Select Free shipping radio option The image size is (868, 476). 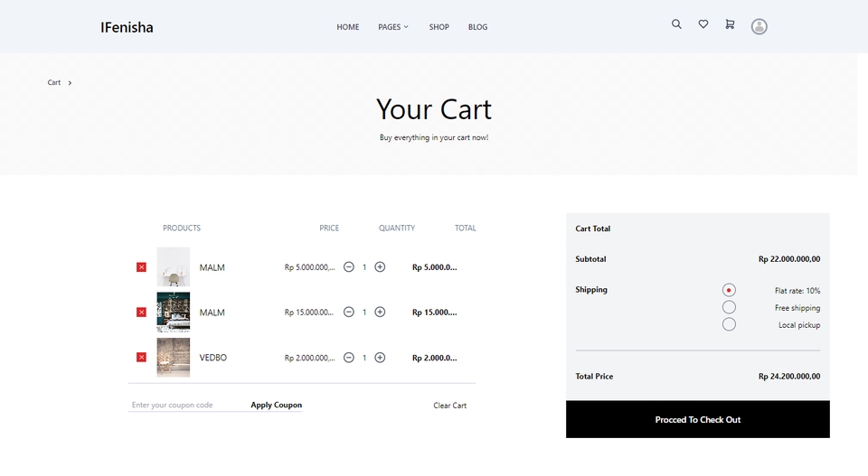click(x=729, y=307)
